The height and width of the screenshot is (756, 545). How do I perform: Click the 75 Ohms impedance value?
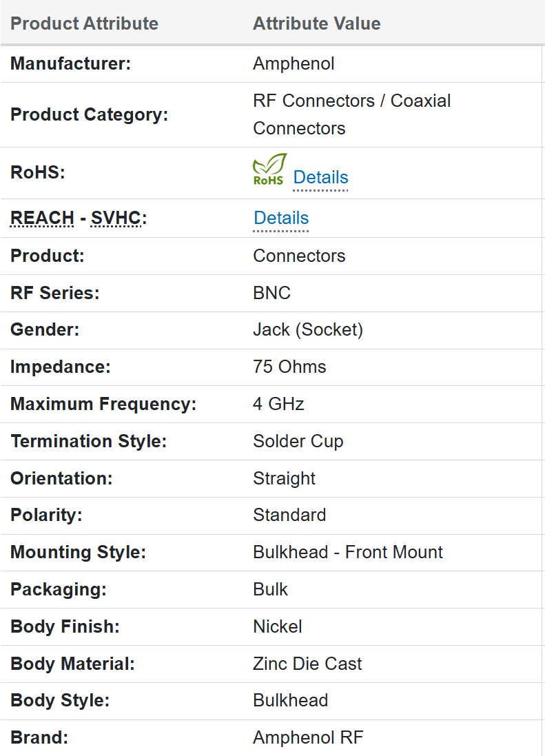289,367
